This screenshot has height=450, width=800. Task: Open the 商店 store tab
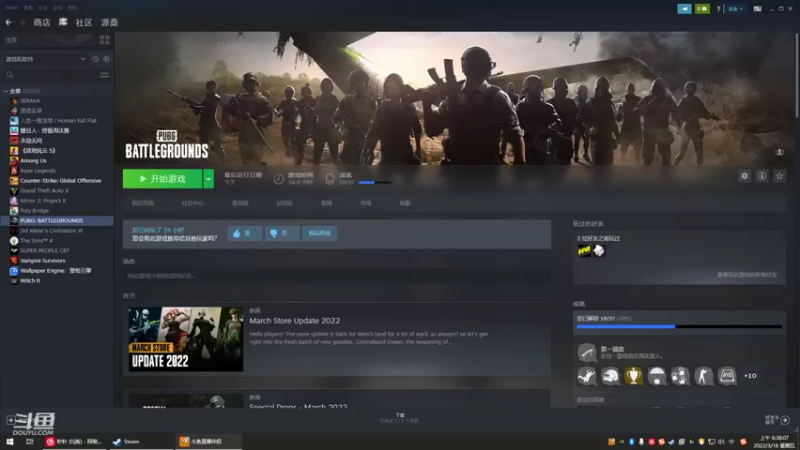42,22
